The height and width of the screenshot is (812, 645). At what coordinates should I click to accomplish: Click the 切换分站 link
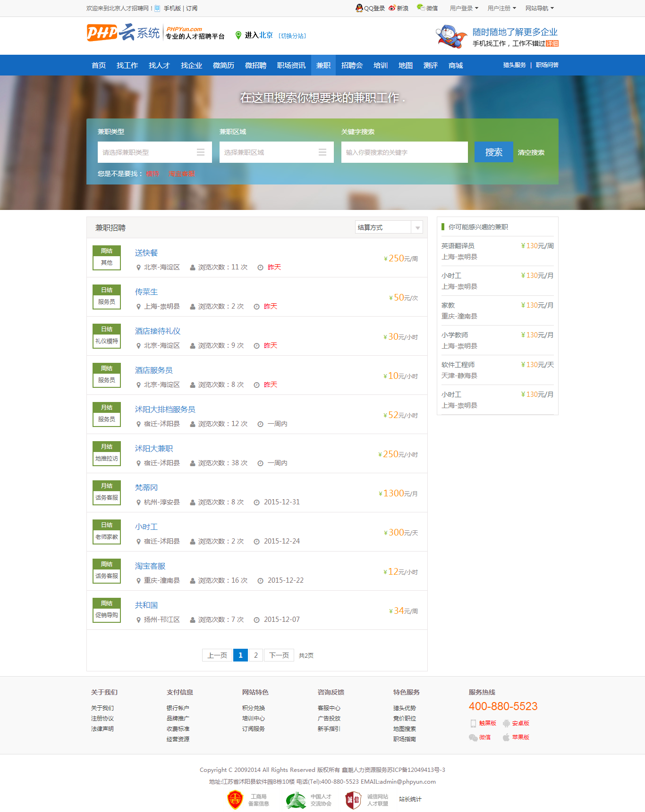coord(292,36)
